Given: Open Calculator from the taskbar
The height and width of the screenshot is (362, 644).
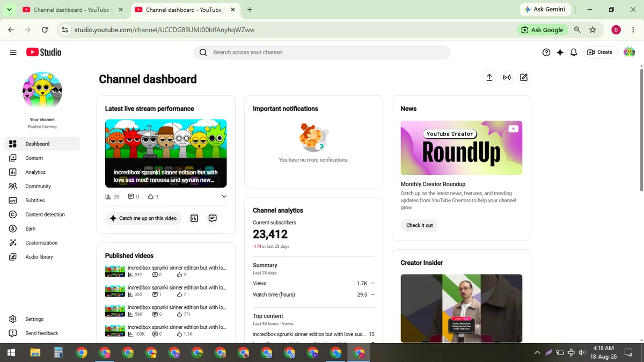Looking at the screenshot, I should tap(58, 352).
